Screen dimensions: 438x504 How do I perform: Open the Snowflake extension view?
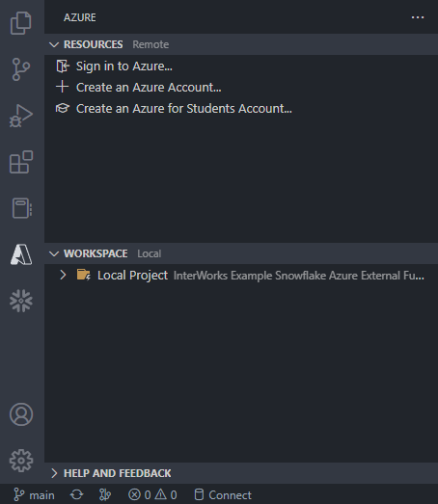pyautogui.click(x=21, y=301)
